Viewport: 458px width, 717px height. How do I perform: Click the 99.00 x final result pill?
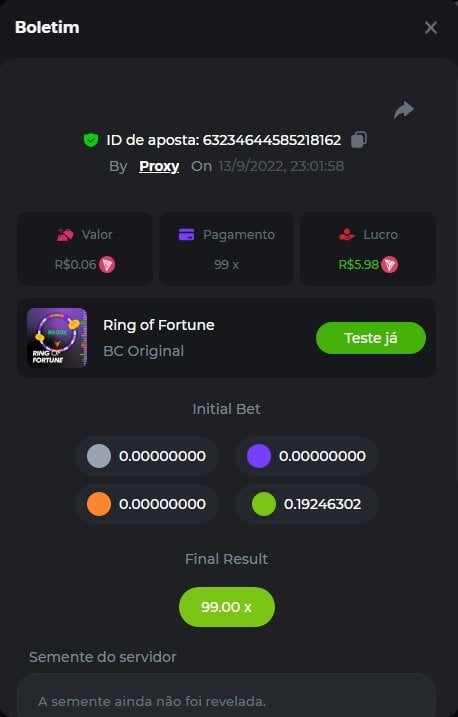tap(227, 607)
